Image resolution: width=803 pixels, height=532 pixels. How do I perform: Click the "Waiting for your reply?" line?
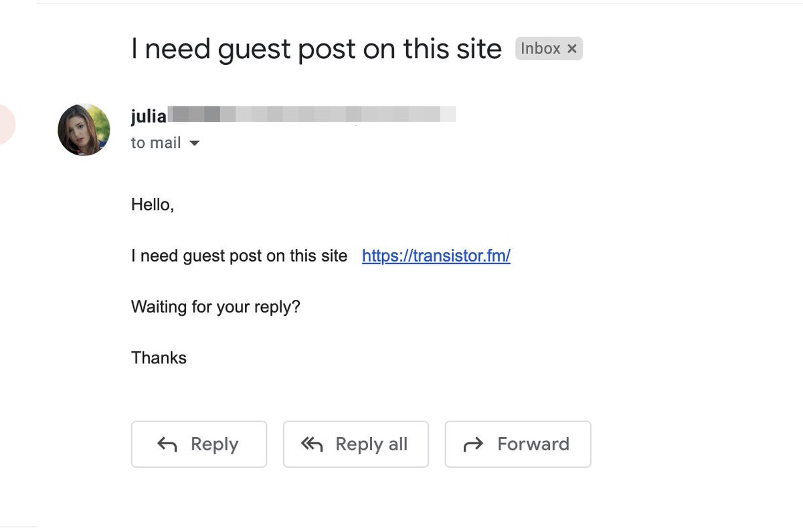point(215,307)
